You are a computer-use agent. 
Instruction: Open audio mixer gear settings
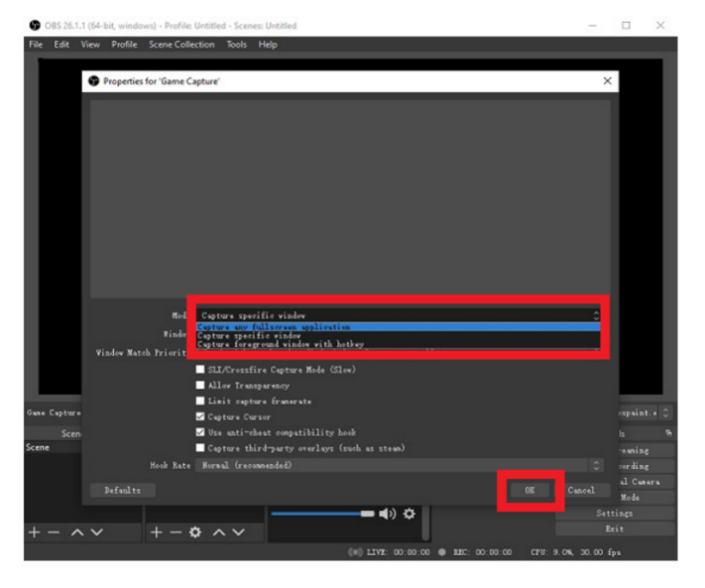409,514
